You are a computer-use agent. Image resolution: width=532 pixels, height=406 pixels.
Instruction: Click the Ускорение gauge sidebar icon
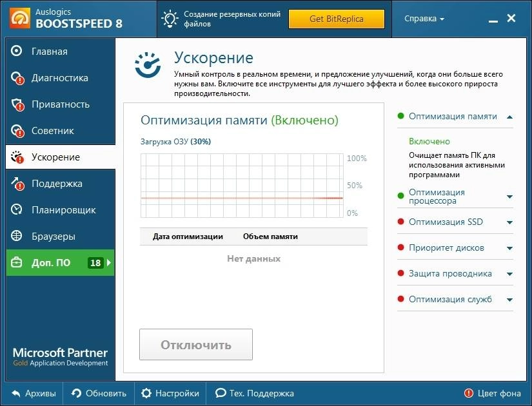pos(17,157)
